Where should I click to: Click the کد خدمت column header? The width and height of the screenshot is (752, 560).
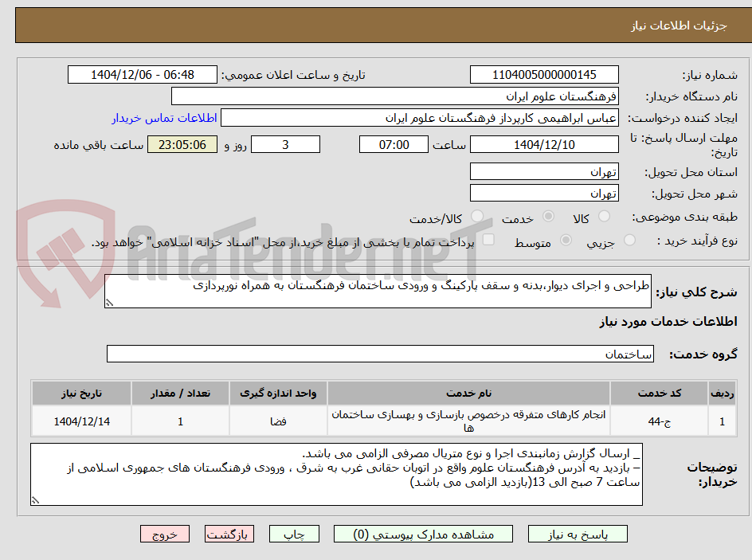659,394
